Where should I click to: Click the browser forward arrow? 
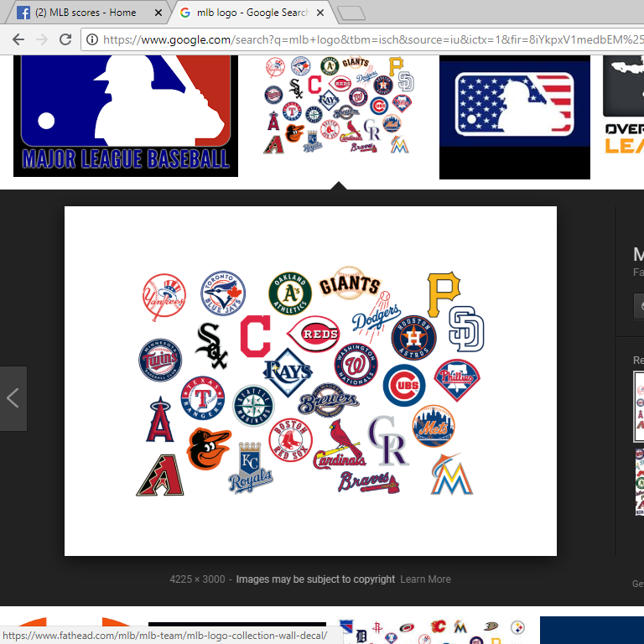click(x=42, y=40)
